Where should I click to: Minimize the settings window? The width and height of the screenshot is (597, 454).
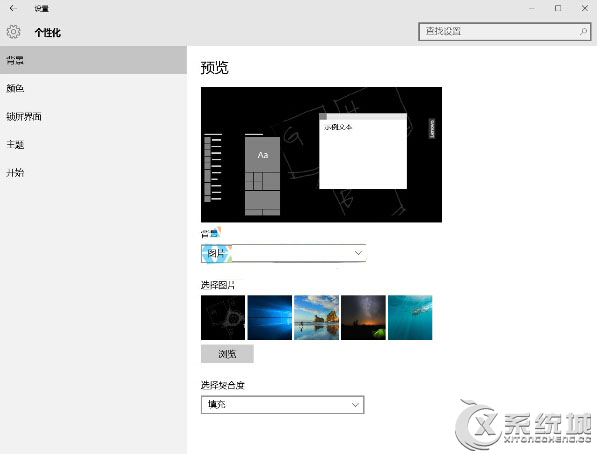[532, 8]
